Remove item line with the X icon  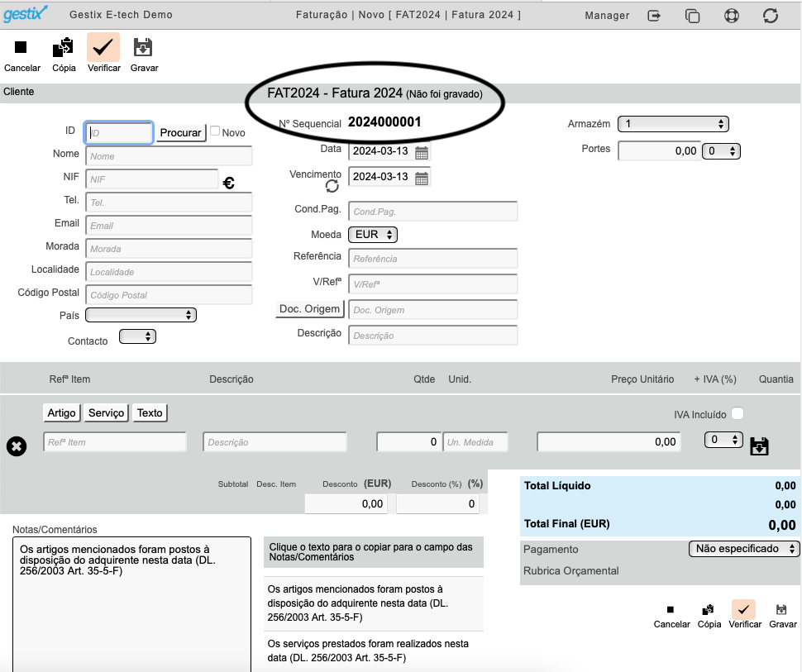click(17, 446)
